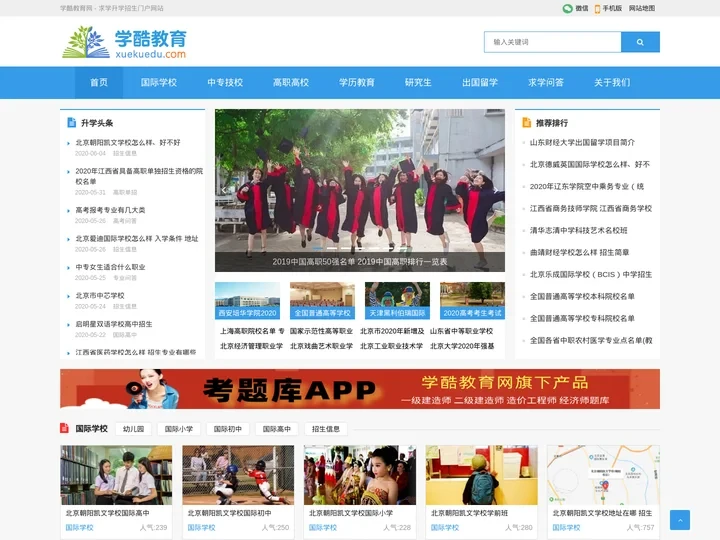720x540 pixels.
Task: Select the 招生信息 category tab
Action: click(x=326, y=429)
